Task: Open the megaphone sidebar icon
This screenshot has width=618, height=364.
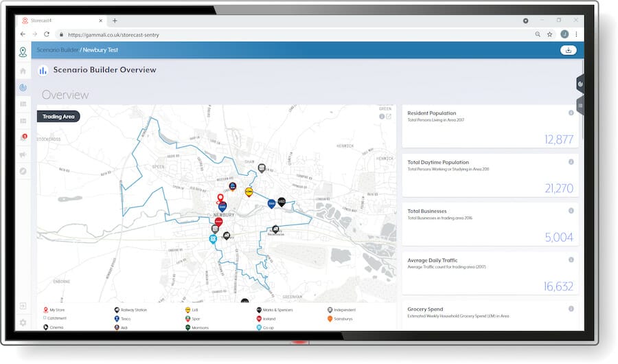Action: pos(23,155)
